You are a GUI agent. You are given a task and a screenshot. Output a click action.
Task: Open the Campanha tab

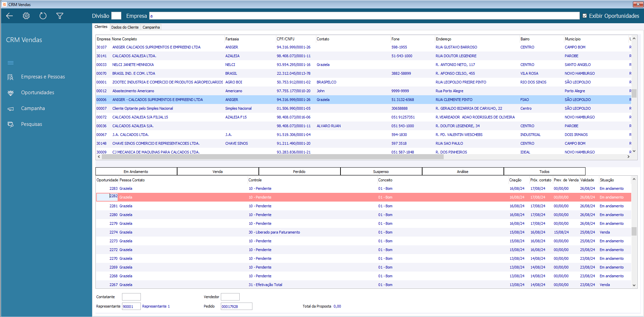(151, 27)
